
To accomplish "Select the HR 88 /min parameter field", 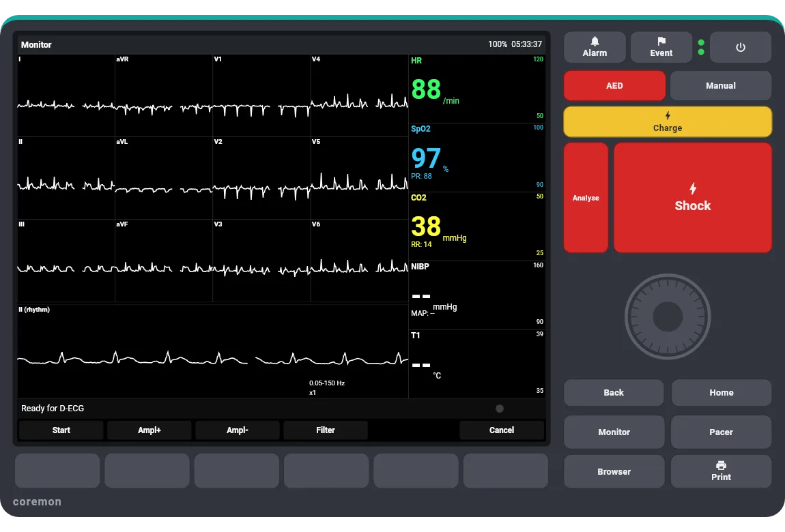I will (477, 89).
